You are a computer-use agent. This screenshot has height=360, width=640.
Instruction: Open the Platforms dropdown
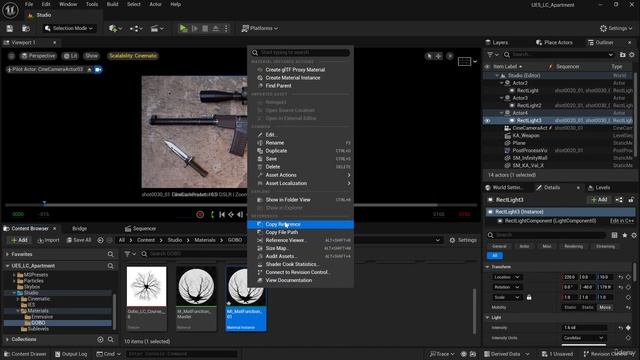(x=260, y=28)
